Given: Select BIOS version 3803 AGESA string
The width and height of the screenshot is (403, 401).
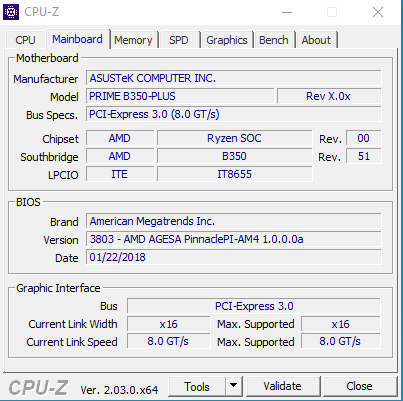Looking at the screenshot, I should point(234,239).
